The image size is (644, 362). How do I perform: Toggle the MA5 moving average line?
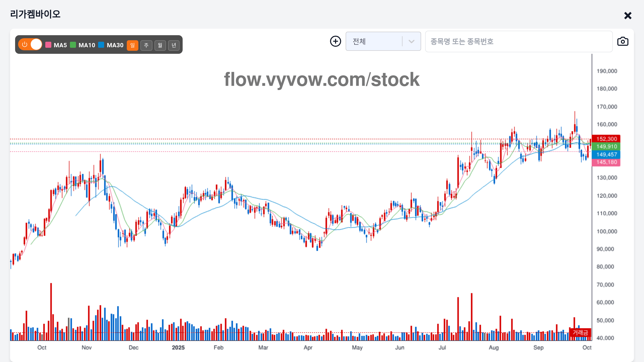point(60,45)
